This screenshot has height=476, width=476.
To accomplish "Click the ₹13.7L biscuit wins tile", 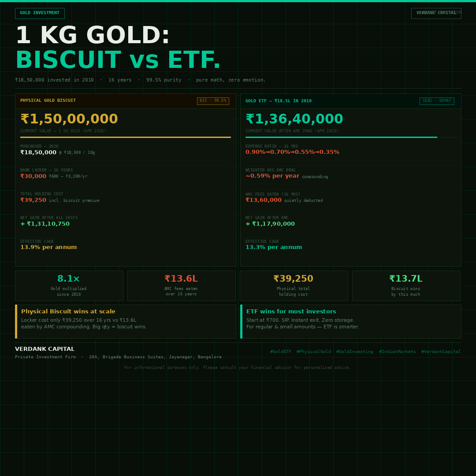I will (406, 286).
